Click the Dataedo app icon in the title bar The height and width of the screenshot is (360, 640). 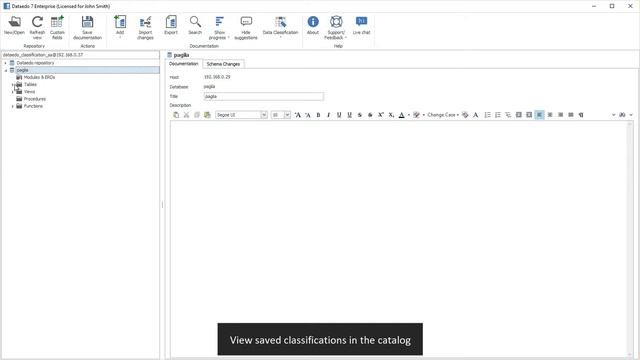(7, 6)
